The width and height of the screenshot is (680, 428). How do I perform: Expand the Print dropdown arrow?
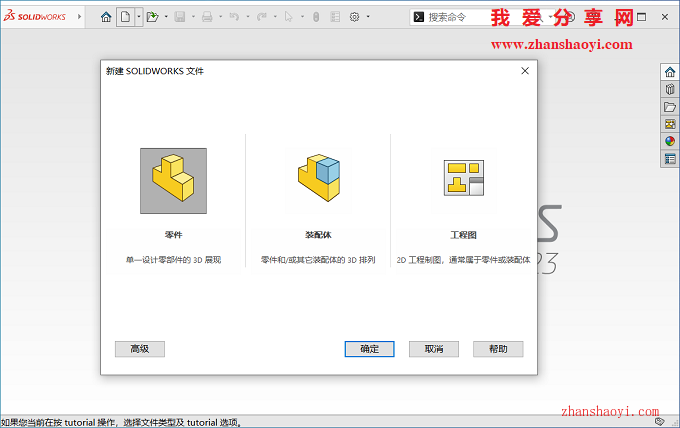pyautogui.click(x=221, y=17)
